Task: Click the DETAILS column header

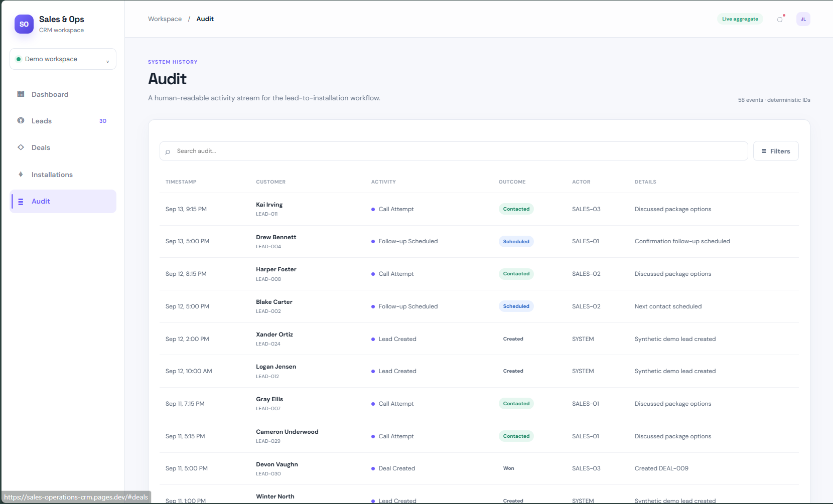Action: click(645, 182)
